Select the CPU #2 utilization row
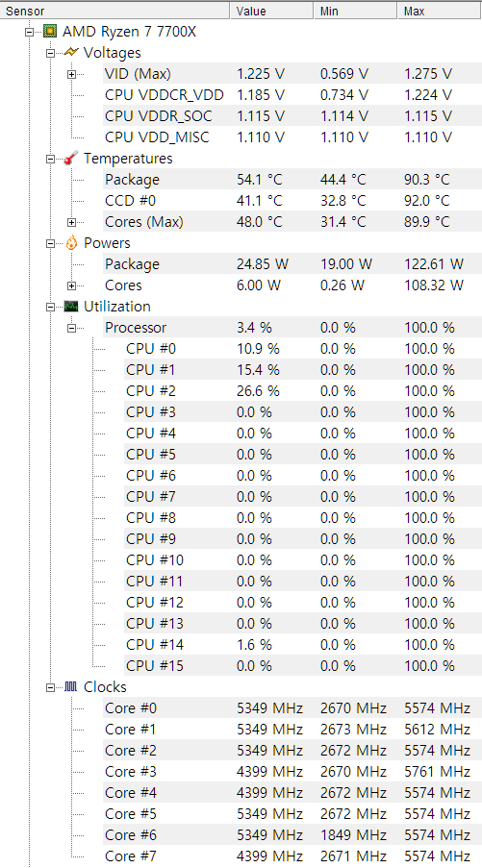The height and width of the screenshot is (868, 482). tap(302, 391)
